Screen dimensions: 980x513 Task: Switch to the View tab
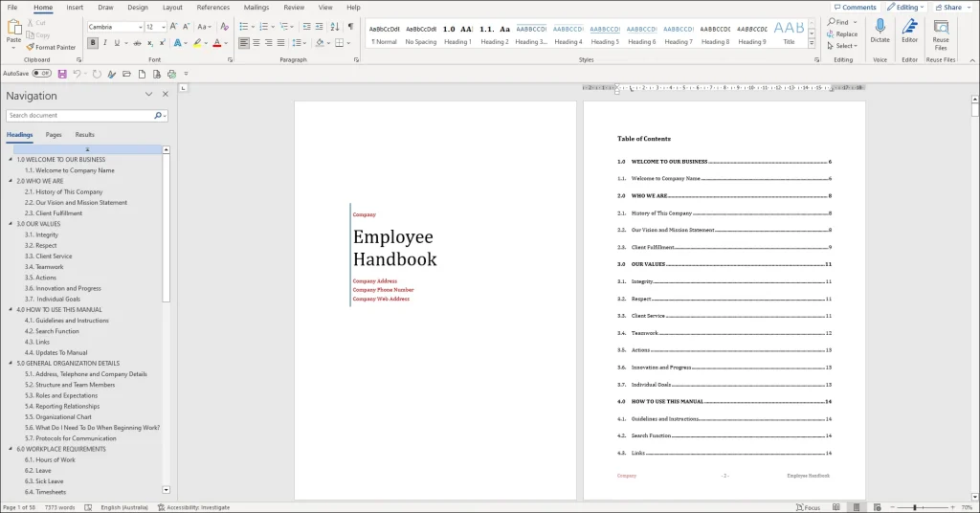[325, 8]
